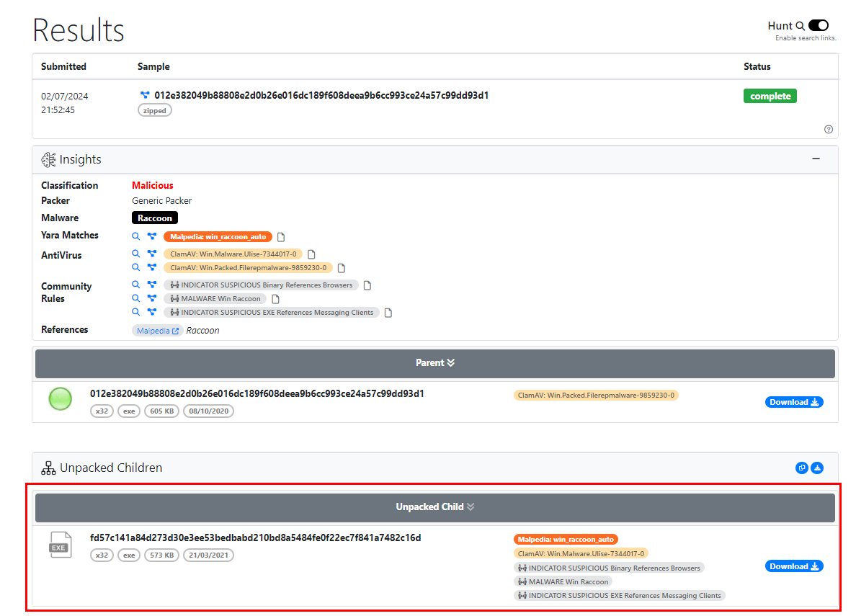Open graph icon next to ClamAV Win.Malware.Ulise

coord(152,254)
